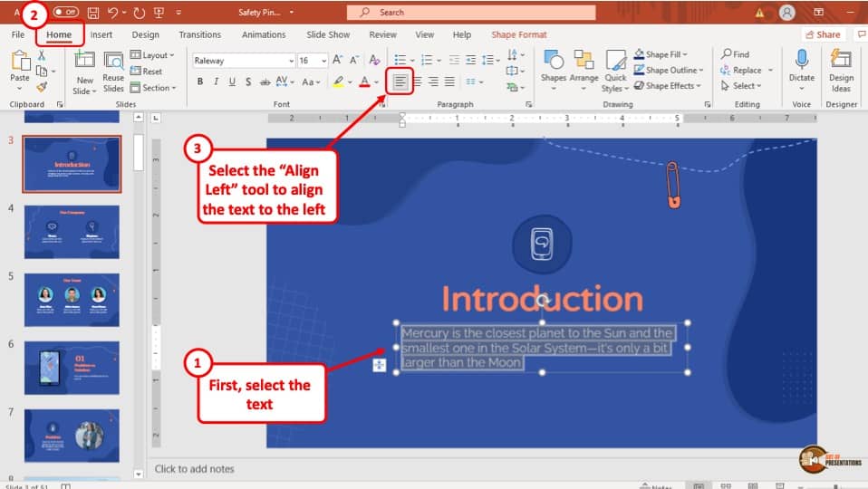Open the Animations tab
868x489 pixels.
264,34
